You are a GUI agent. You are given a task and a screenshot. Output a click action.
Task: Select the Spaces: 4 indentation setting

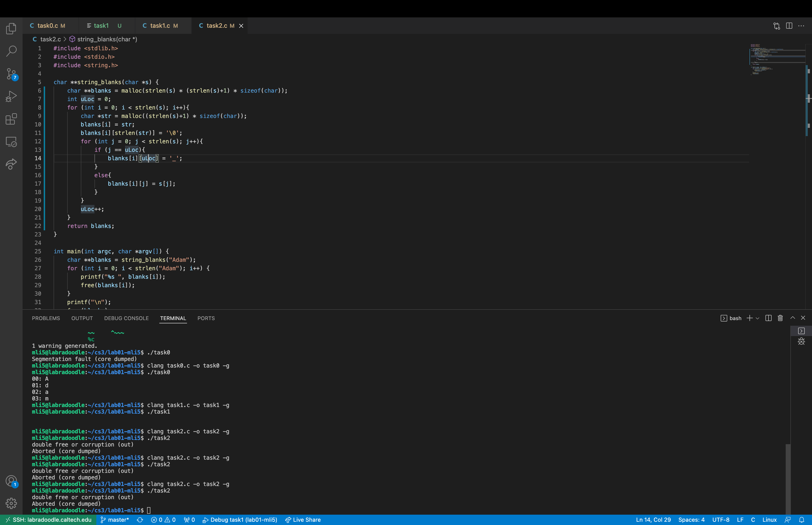coord(691,520)
